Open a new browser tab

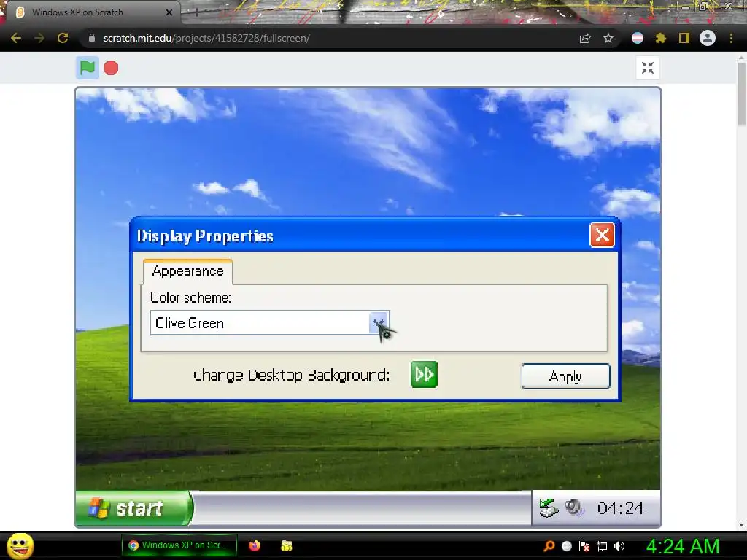point(196,12)
